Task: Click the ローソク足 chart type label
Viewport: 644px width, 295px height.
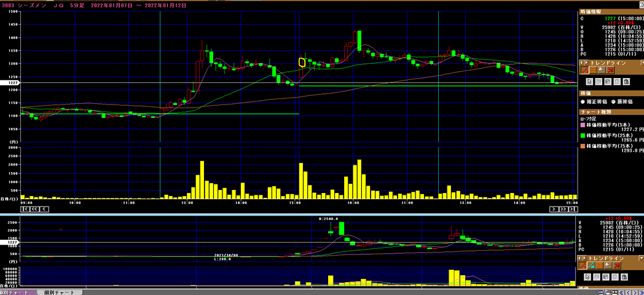Action: (x=588, y=119)
